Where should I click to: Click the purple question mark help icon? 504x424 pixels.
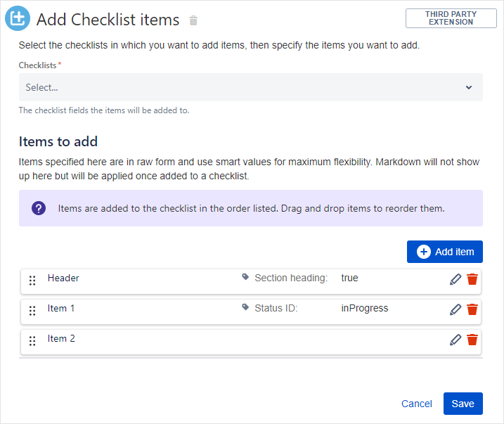(39, 208)
